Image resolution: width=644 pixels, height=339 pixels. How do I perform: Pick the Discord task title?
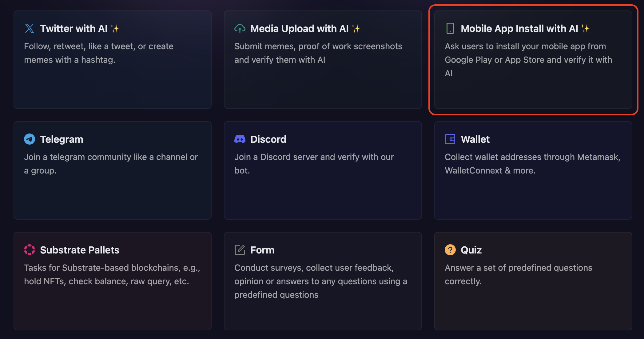coord(268,139)
